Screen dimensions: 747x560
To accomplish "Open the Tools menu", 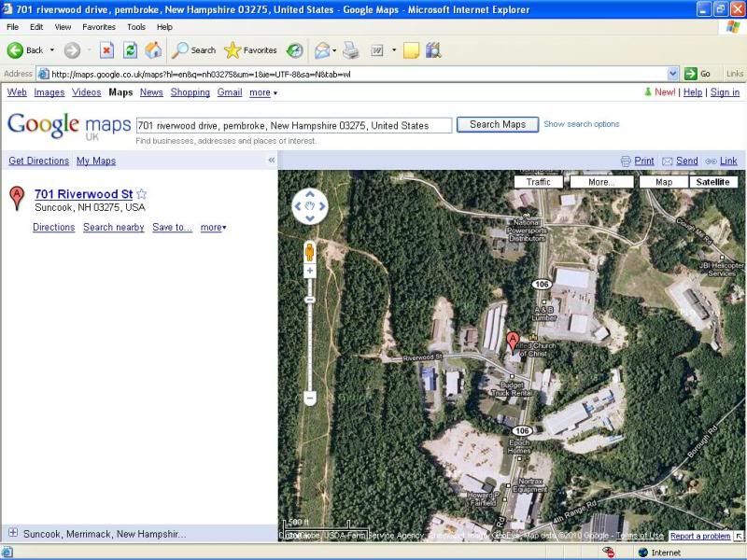I will [x=136, y=27].
